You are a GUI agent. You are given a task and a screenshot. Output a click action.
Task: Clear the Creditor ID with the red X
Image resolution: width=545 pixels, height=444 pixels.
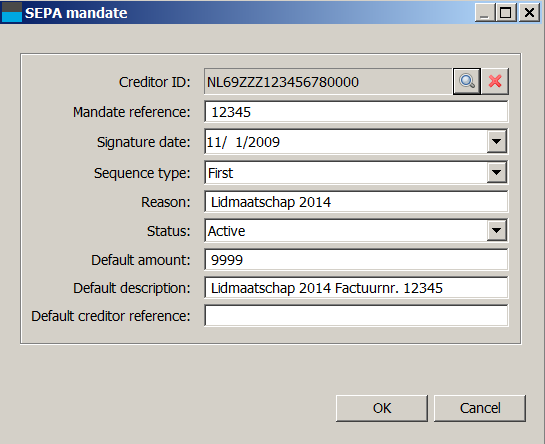pos(495,81)
